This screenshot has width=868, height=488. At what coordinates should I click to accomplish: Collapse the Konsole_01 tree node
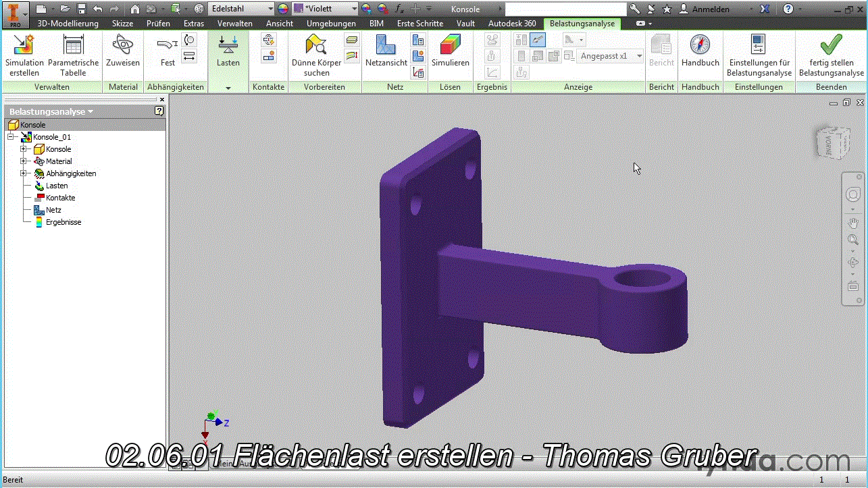pyautogui.click(x=10, y=137)
